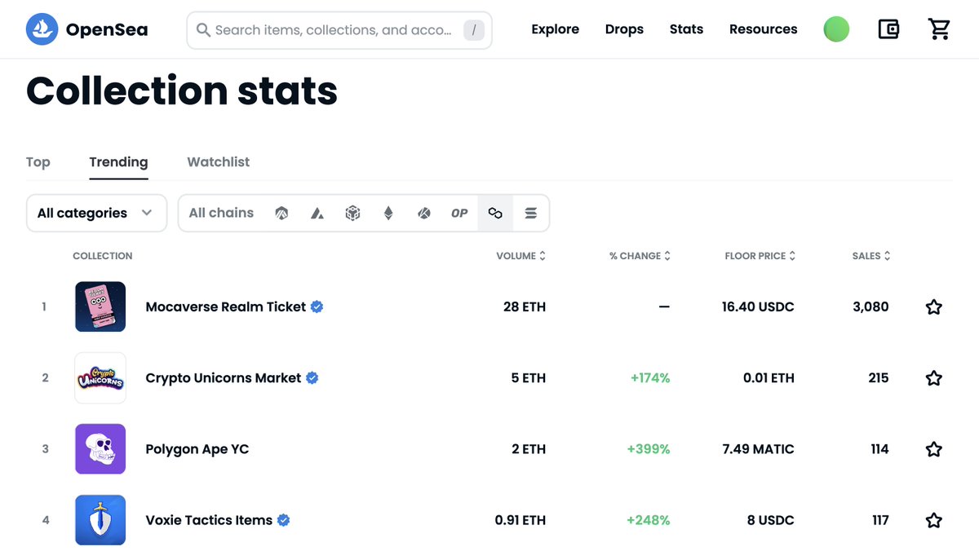Favorite Voxie Tactics Items with star

pyautogui.click(x=934, y=520)
